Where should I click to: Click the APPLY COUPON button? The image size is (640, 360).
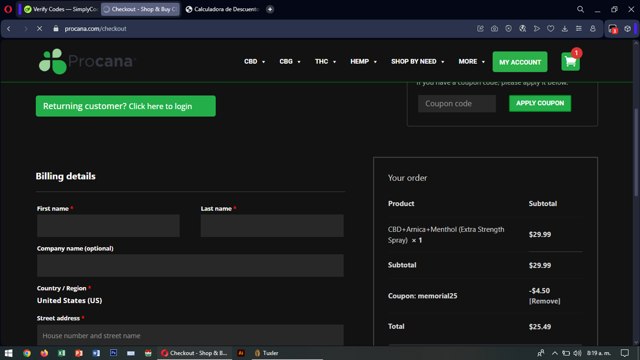point(540,103)
